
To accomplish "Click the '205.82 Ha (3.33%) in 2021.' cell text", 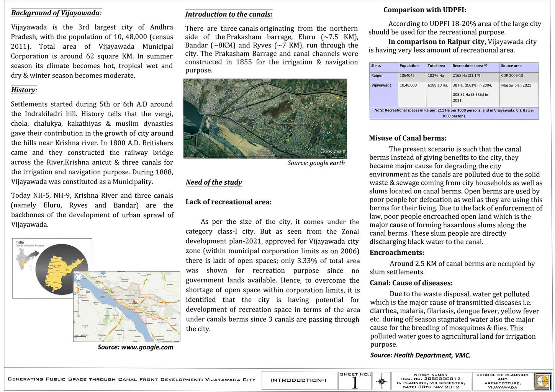I will (470, 97).
